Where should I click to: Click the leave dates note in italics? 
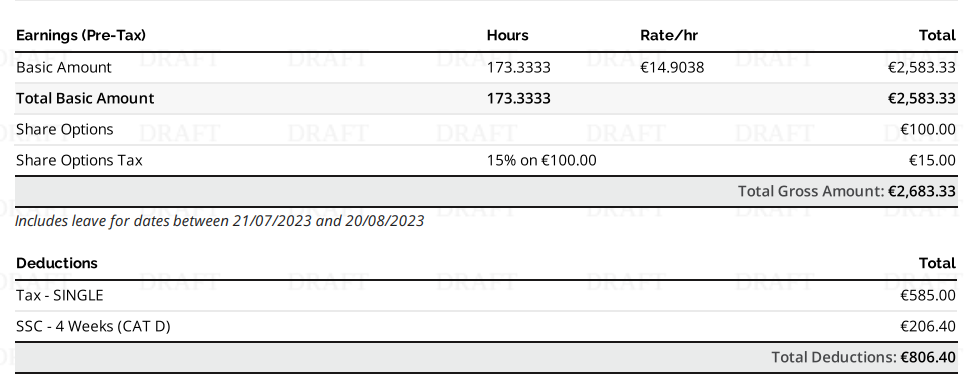[x=219, y=221]
